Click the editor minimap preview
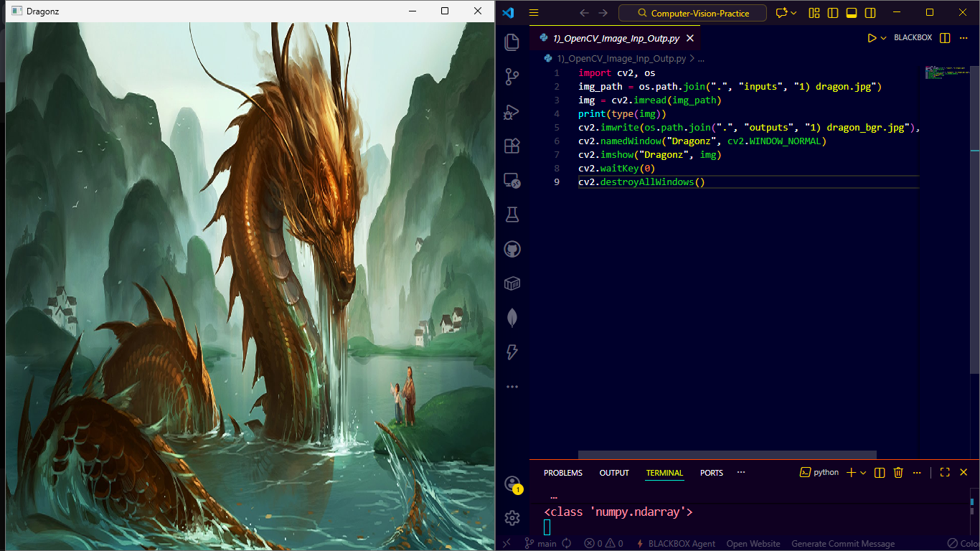The height and width of the screenshot is (551, 980). point(946,72)
